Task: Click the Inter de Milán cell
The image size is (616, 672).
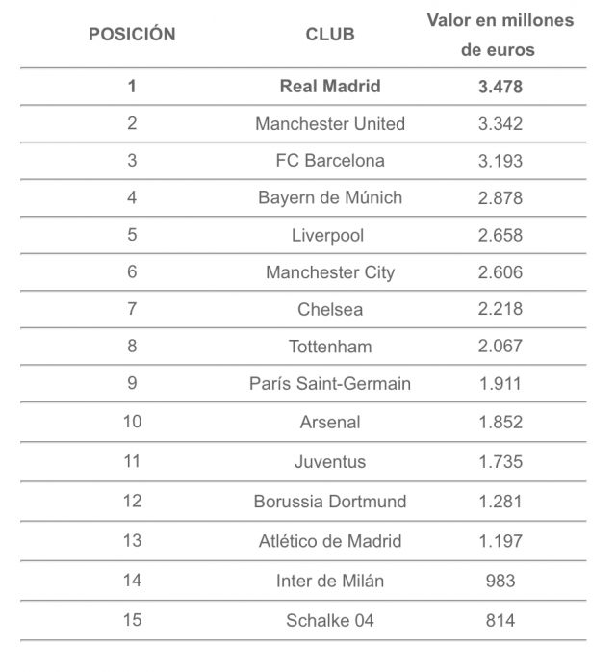Action: click(x=330, y=581)
